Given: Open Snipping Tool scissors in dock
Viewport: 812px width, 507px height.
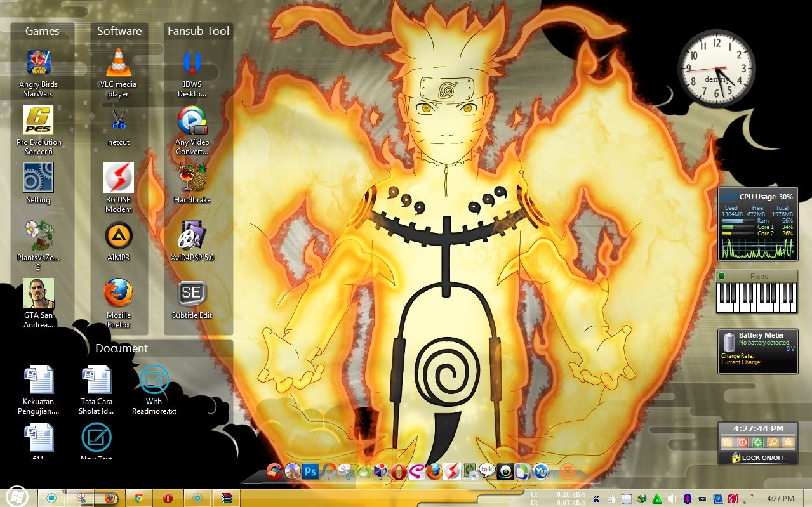Looking at the screenshot, I should point(345,471).
